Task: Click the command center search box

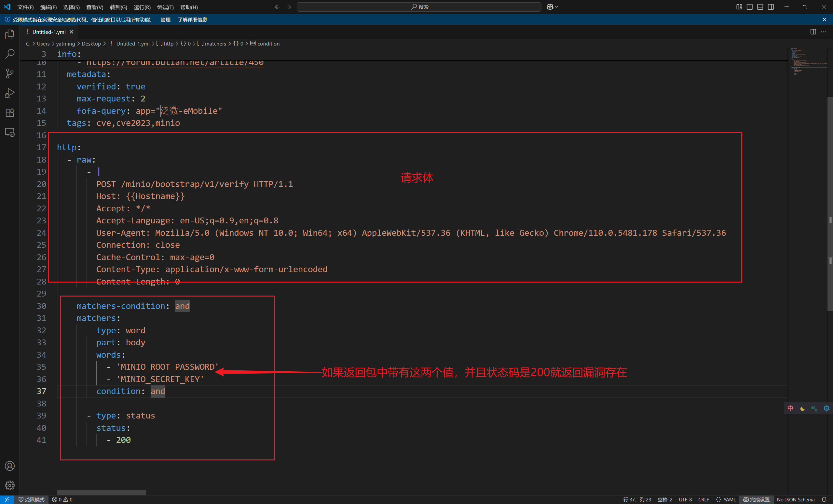Action: (x=418, y=7)
